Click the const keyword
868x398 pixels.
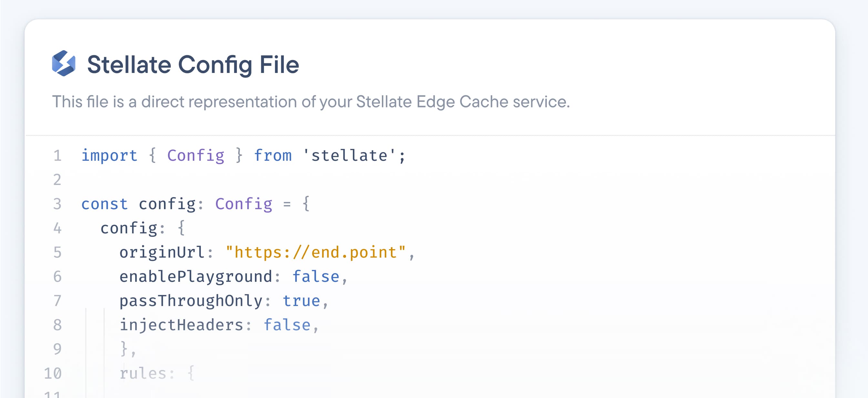105,204
